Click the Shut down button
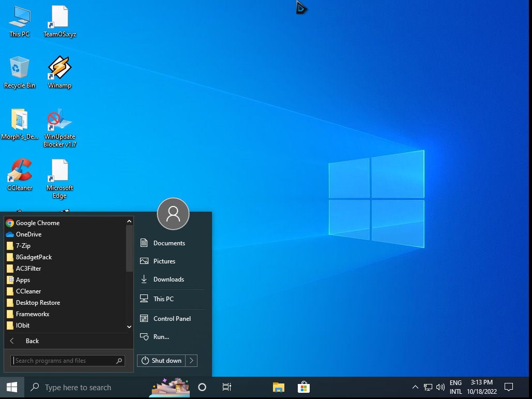The width and height of the screenshot is (532, 399). 161,361
